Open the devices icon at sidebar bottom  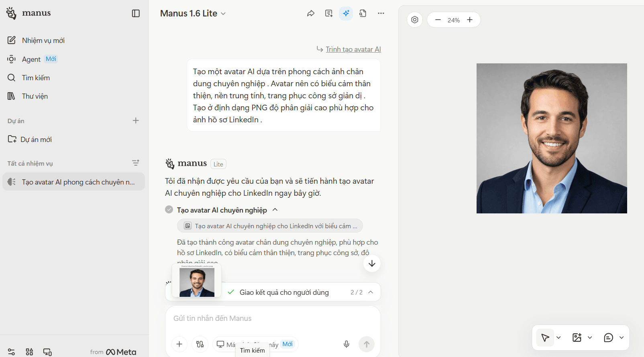tap(47, 352)
